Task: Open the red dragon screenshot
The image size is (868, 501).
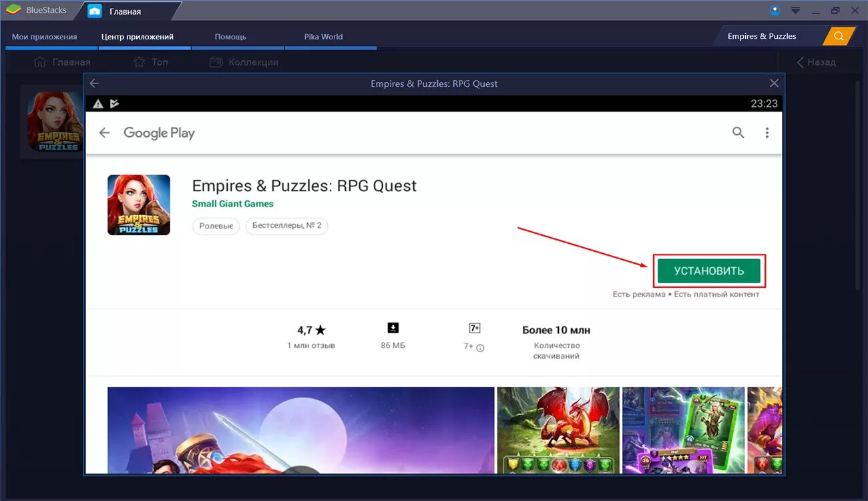Action: [x=558, y=430]
